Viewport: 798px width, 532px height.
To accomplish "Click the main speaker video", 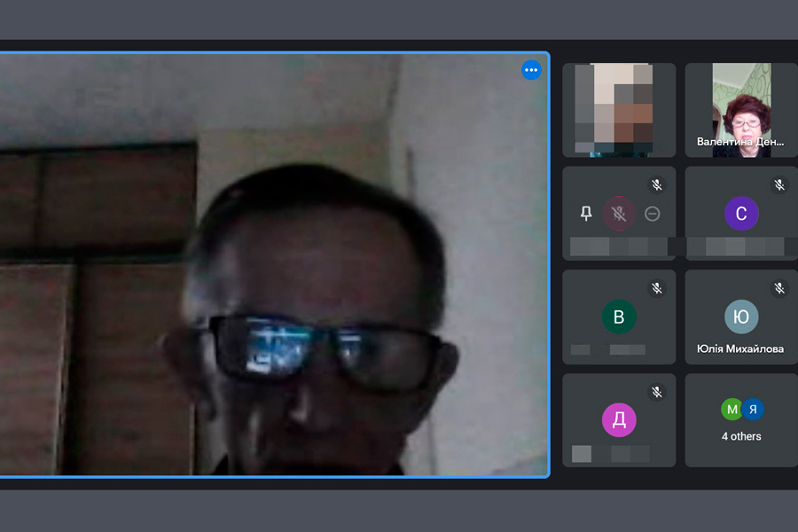I will [x=274, y=265].
